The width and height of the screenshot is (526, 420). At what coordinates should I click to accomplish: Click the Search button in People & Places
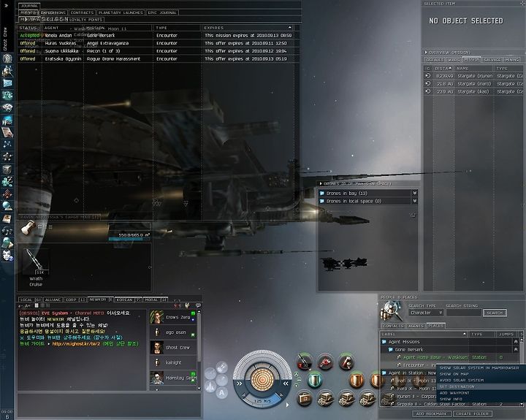(x=495, y=313)
